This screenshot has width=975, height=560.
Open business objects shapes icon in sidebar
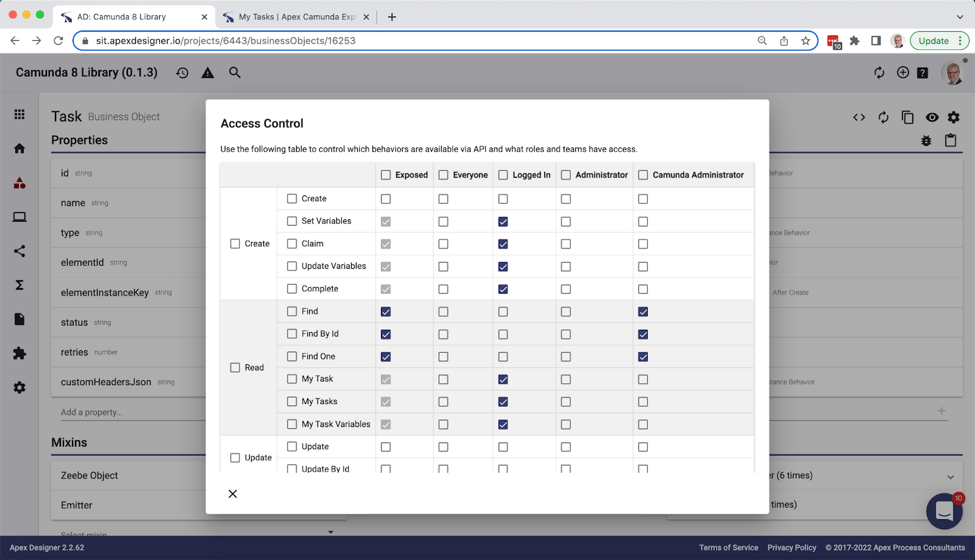[19, 183]
